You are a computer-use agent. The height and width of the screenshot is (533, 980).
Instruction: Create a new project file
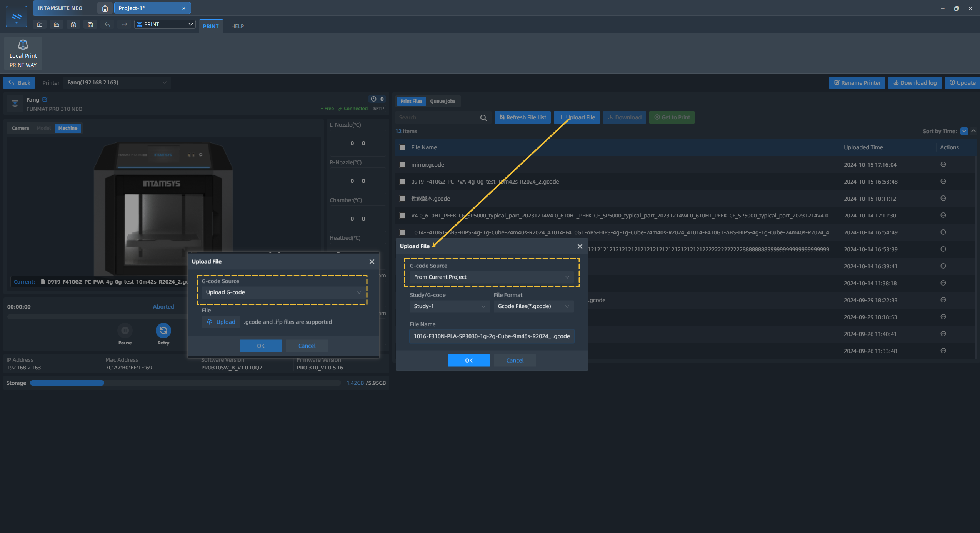[39, 24]
